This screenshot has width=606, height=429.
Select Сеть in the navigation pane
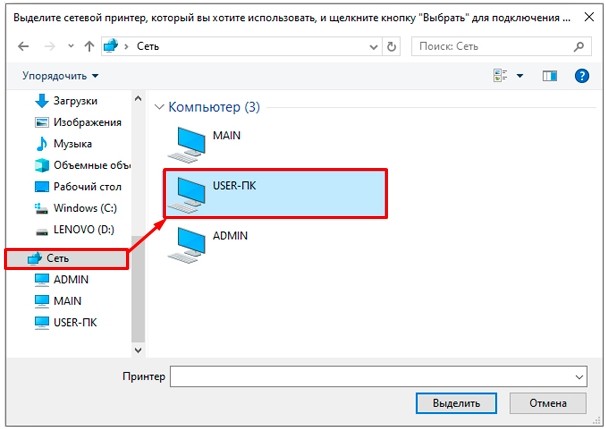[x=66, y=259]
